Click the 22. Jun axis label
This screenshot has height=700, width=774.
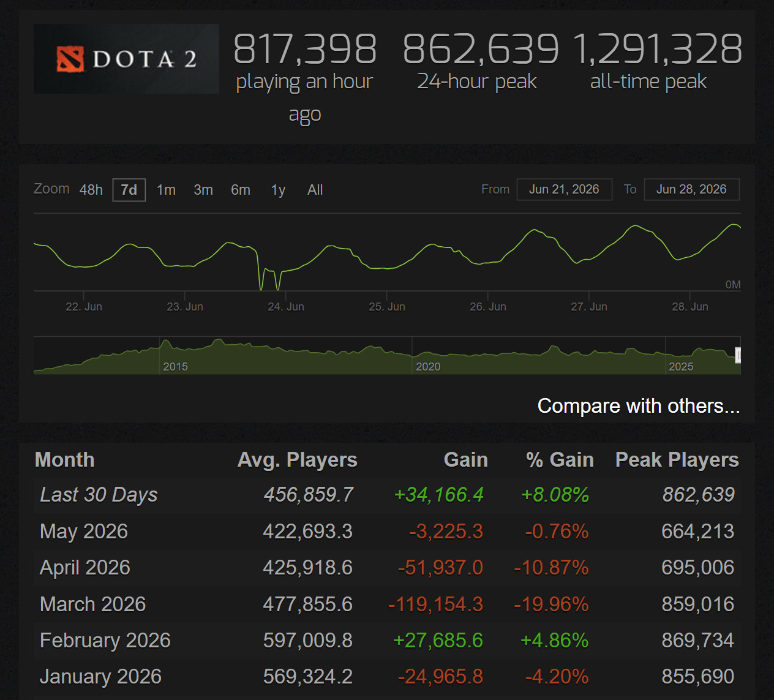[84, 307]
